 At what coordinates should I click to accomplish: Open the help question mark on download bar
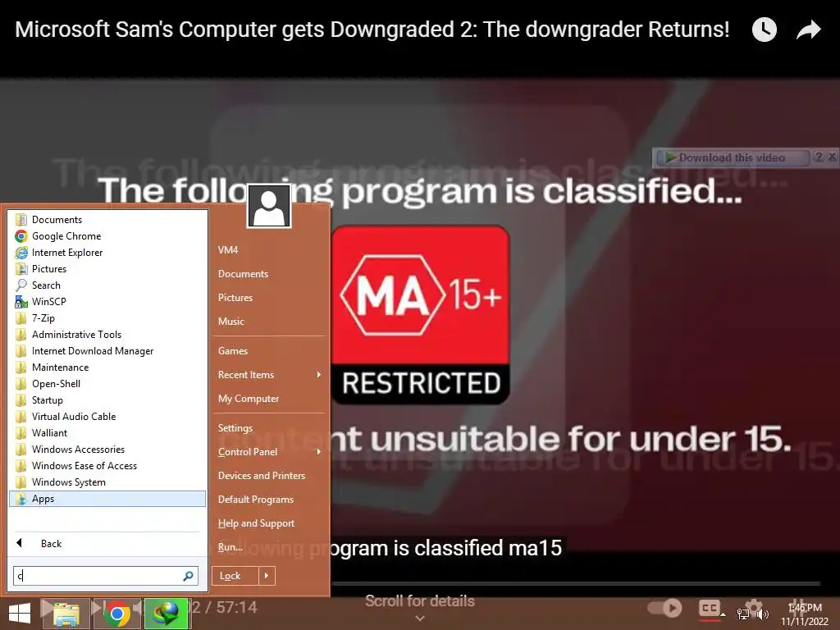click(819, 157)
